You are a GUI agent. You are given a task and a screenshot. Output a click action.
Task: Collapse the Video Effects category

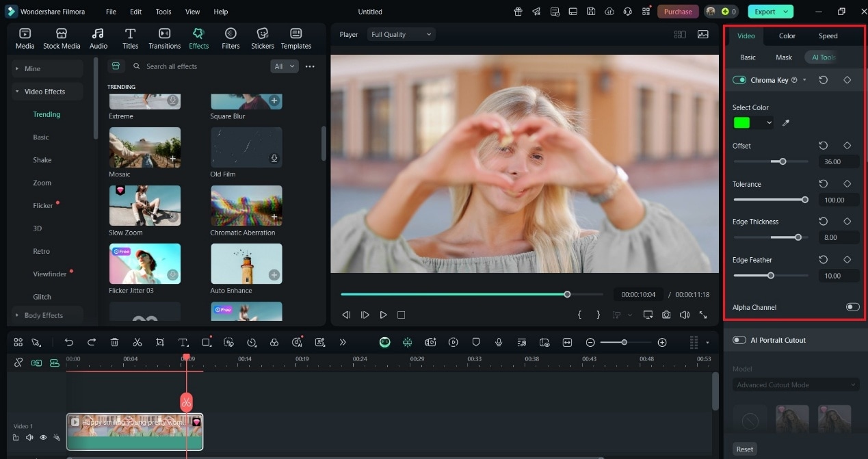coord(47,91)
